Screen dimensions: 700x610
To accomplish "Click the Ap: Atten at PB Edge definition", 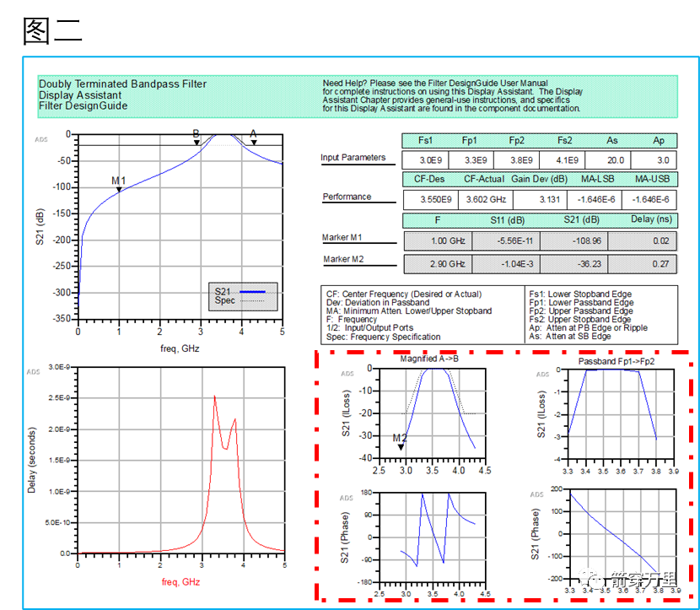I will click(x=589, y=327).
